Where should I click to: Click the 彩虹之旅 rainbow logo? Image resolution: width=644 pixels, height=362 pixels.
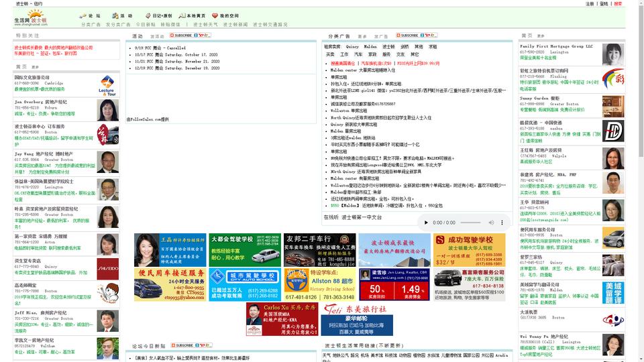tap(613, 79)
